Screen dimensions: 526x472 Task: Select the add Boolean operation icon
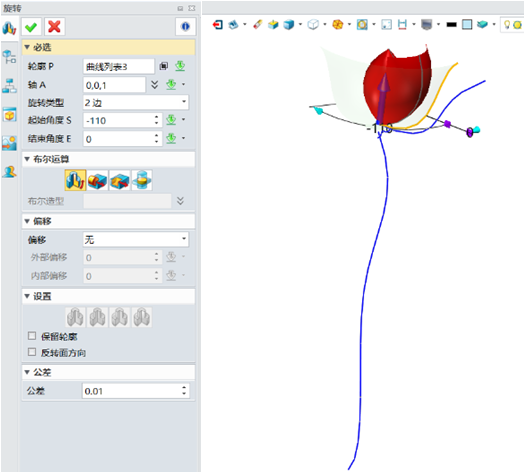coord(97,180)
